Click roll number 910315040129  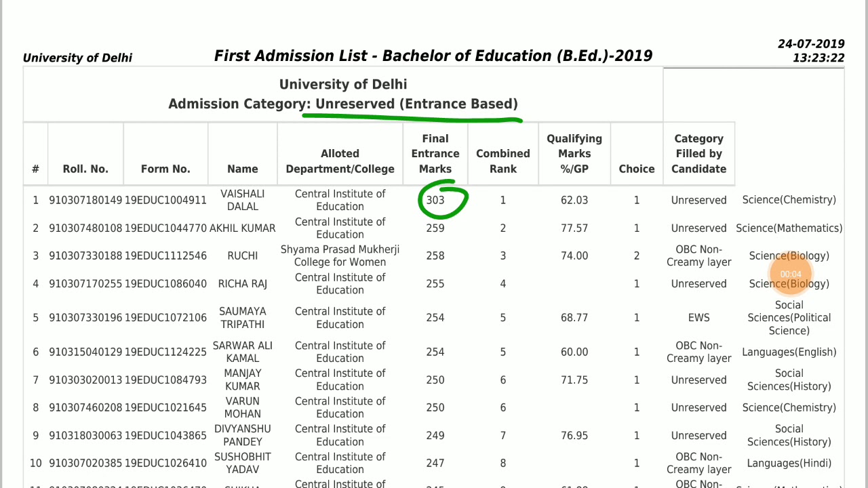click(x=85, y=352)
